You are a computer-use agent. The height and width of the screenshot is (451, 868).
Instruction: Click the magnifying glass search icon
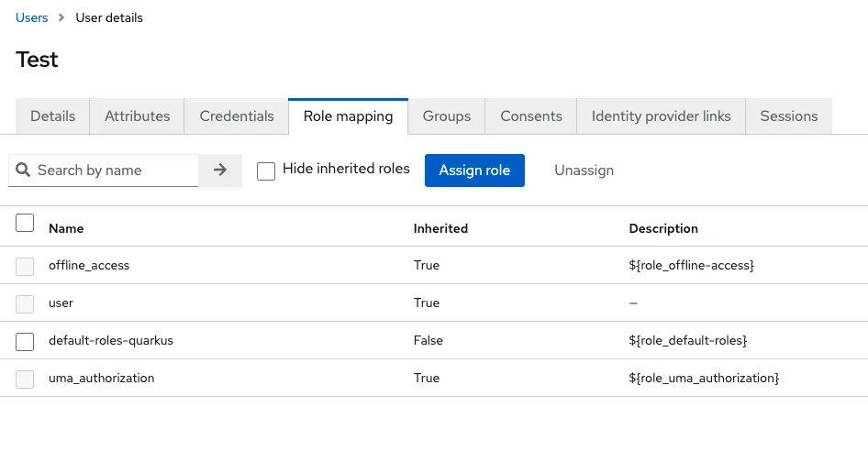(x=23, y=170)
